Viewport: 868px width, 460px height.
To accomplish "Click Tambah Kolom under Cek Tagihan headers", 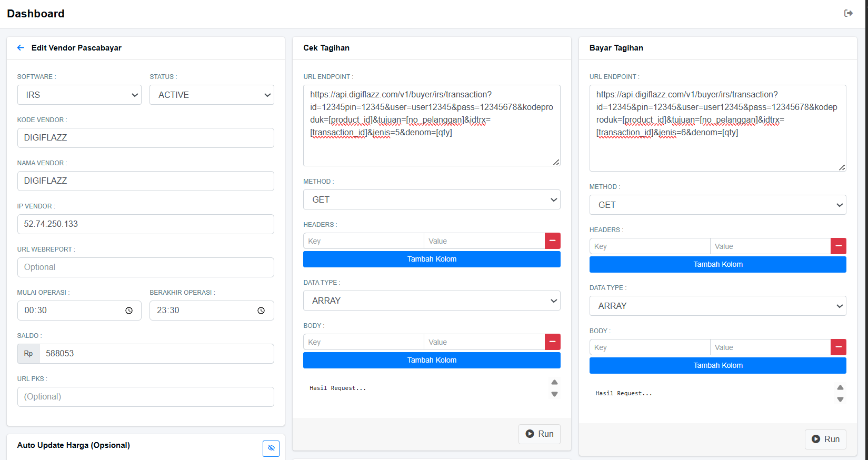I will click(432, 259).
